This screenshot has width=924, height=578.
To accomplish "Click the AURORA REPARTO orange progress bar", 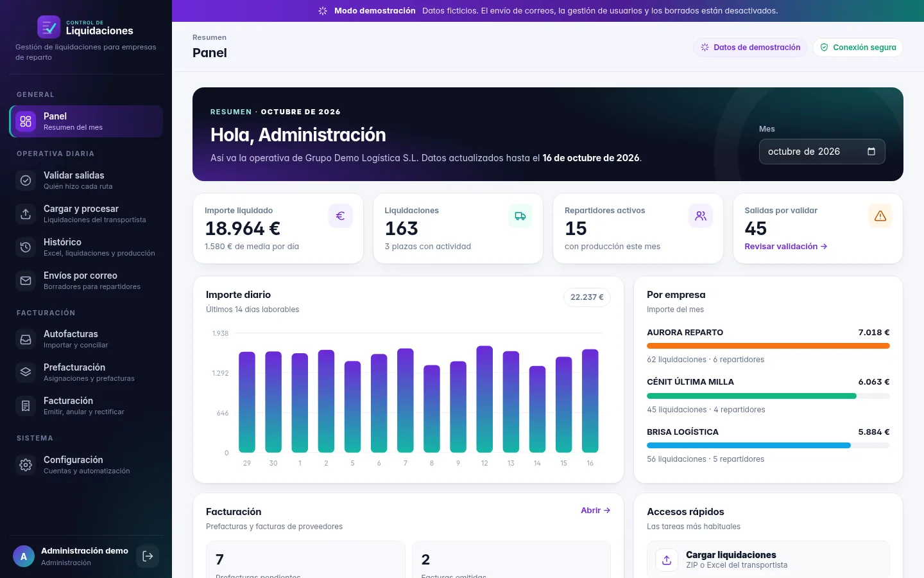I will click(x=768, y=346).
